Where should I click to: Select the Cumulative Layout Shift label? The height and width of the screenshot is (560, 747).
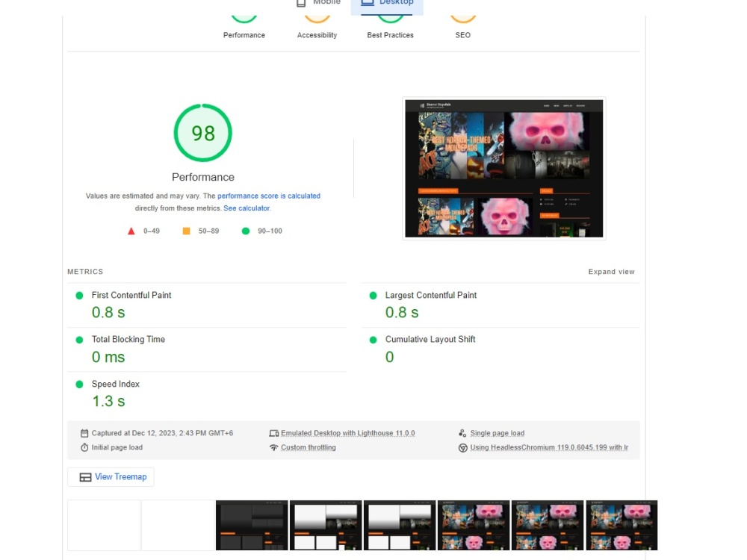point(430,339)
